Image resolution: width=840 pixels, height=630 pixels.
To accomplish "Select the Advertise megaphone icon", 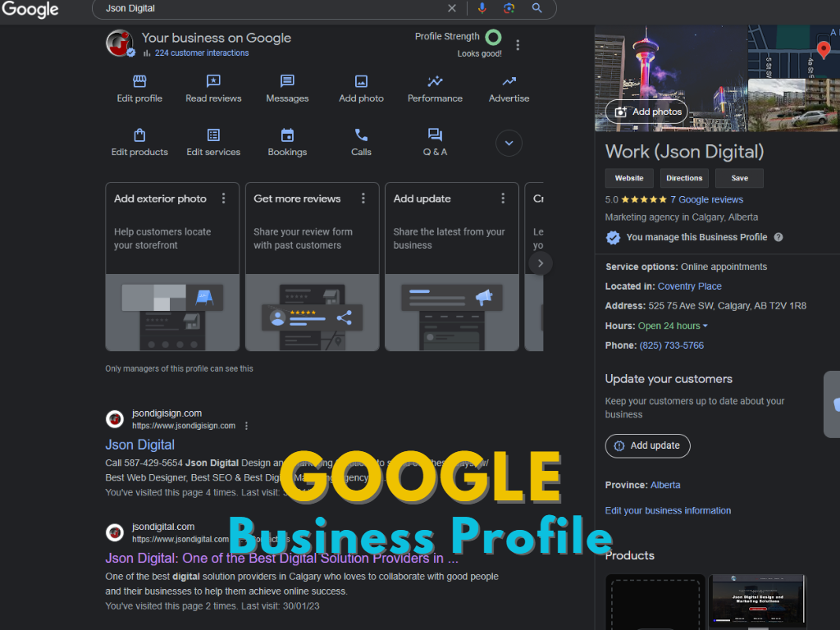I will [508, 82].
